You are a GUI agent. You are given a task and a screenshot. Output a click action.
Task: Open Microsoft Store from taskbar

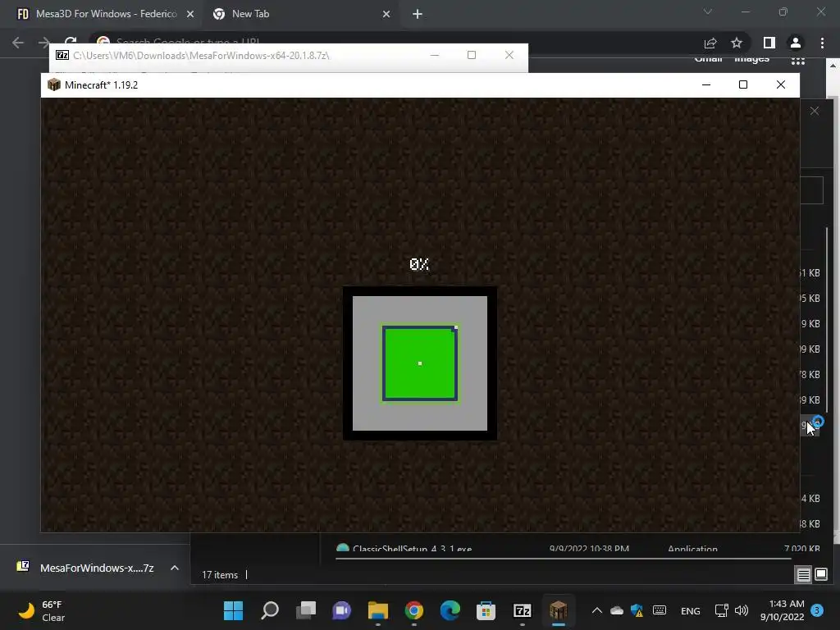pos(486,610)
